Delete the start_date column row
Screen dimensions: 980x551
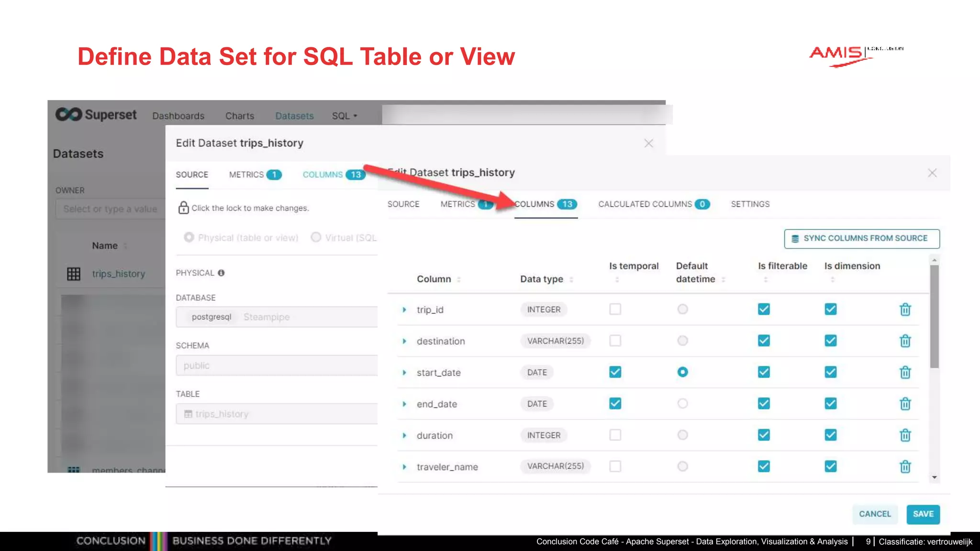tap(905, 372)
